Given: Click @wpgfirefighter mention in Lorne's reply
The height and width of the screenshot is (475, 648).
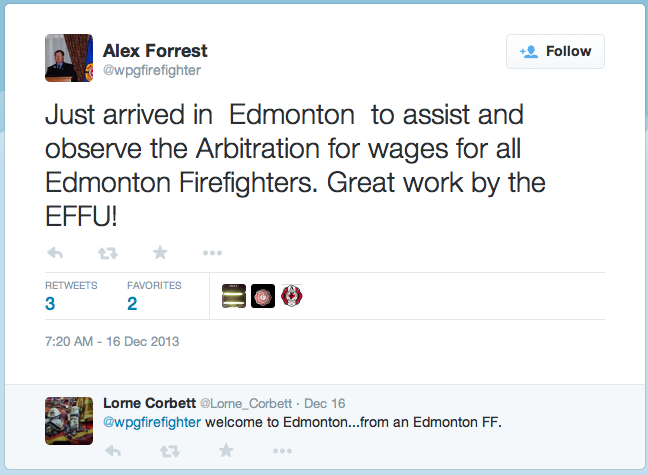Looking at the screenshot, I should tap(152, 422).
